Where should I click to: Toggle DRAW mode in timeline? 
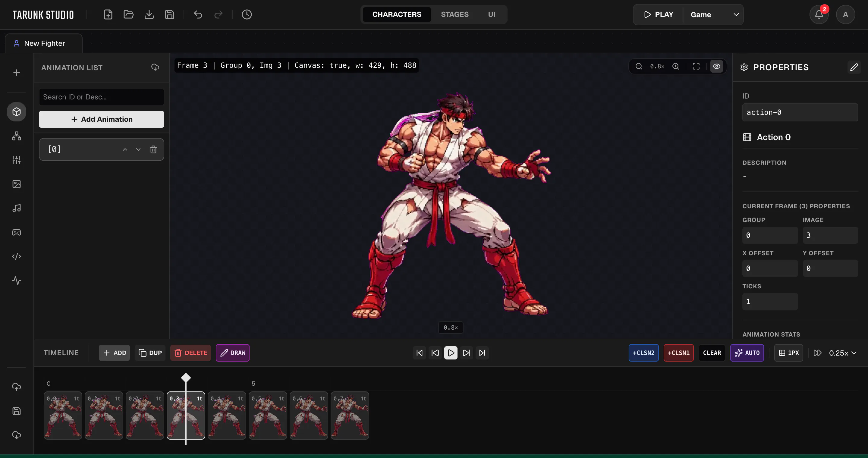[232, 353]
